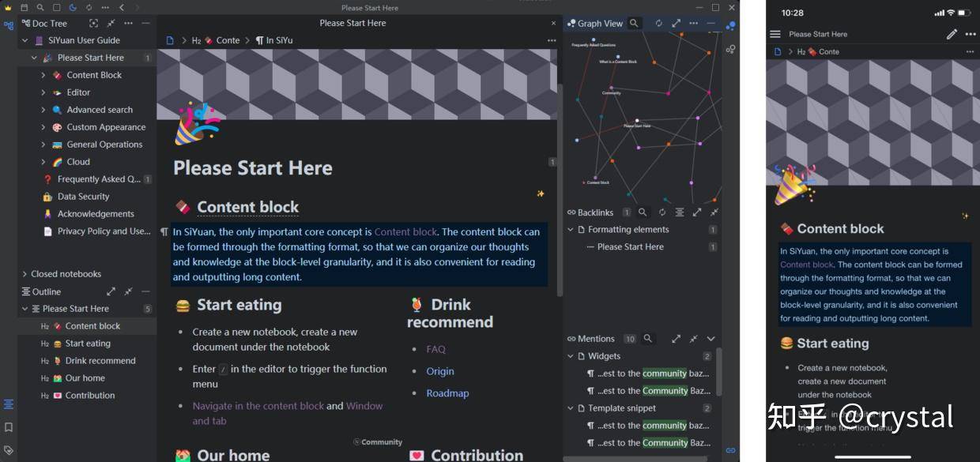Click document icon in breadcrumb
The image size is (980, 462).
(x=170, y=40)
